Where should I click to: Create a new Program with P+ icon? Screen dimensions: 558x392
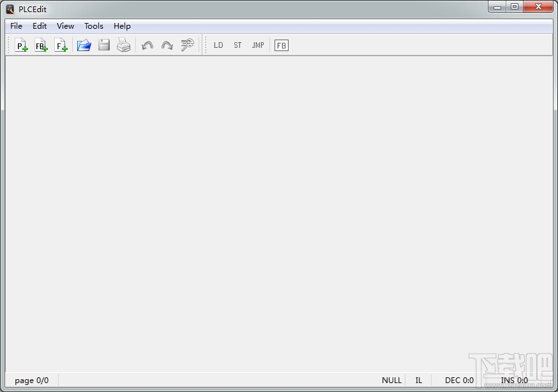pos(21,45)
